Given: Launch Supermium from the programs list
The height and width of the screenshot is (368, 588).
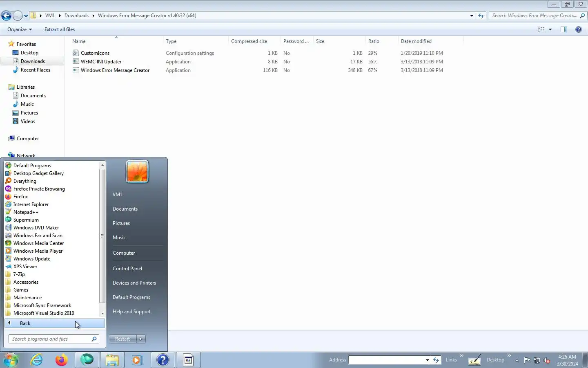Looking at the screenshot, I should point(26,220).
